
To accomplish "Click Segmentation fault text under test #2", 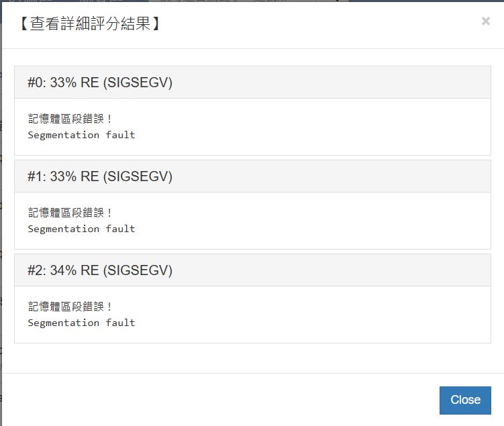I will pos(81,323).
